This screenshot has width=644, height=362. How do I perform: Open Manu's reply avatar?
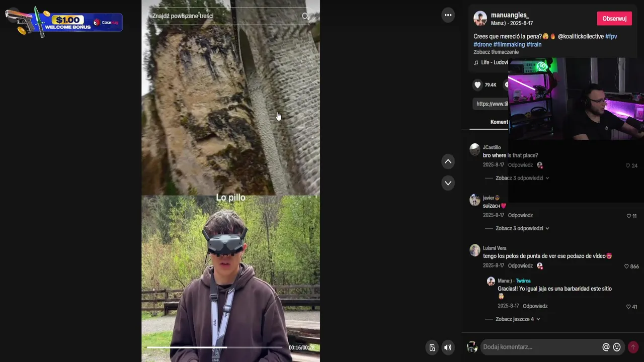(491, 282)
